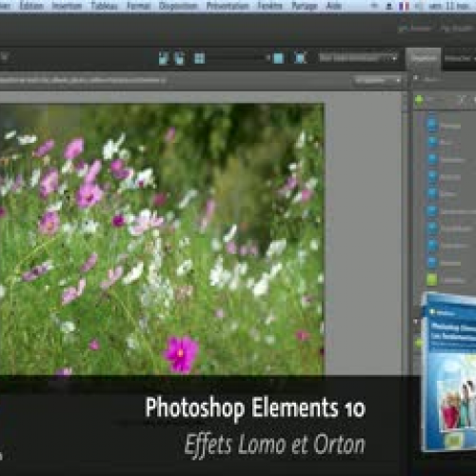Open the Présentation menu
This screenshot has width=476, height=476.
[228, 6]
